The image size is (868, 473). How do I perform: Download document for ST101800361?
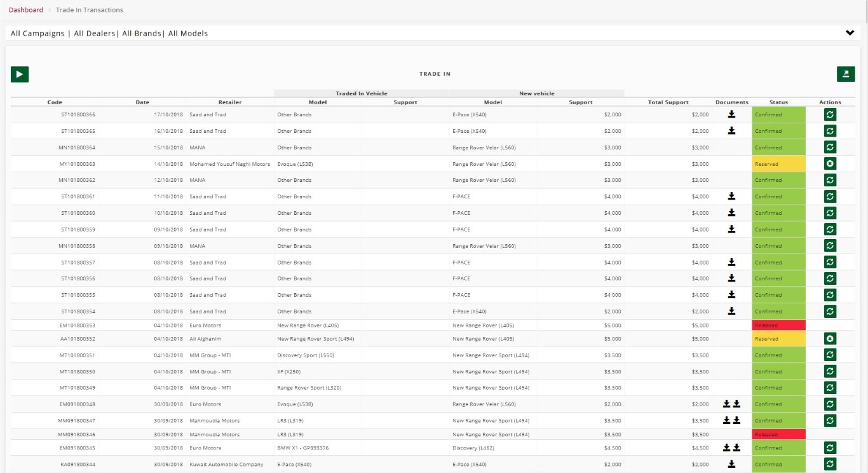[731, 196]
